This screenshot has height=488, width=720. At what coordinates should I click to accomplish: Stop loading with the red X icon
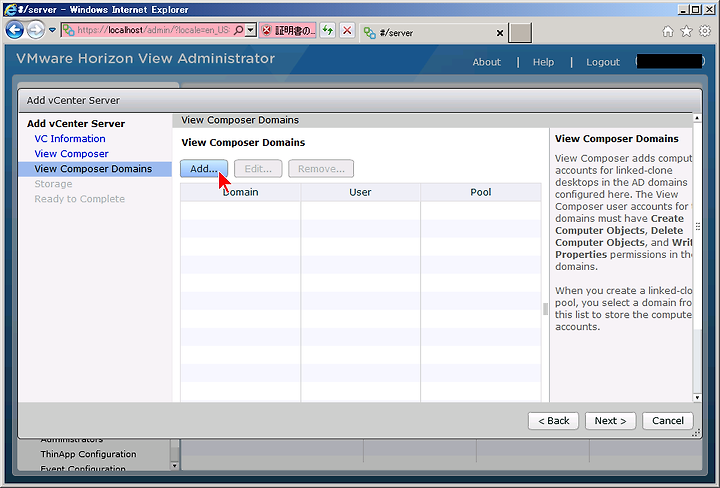click(x=347, y=31)
